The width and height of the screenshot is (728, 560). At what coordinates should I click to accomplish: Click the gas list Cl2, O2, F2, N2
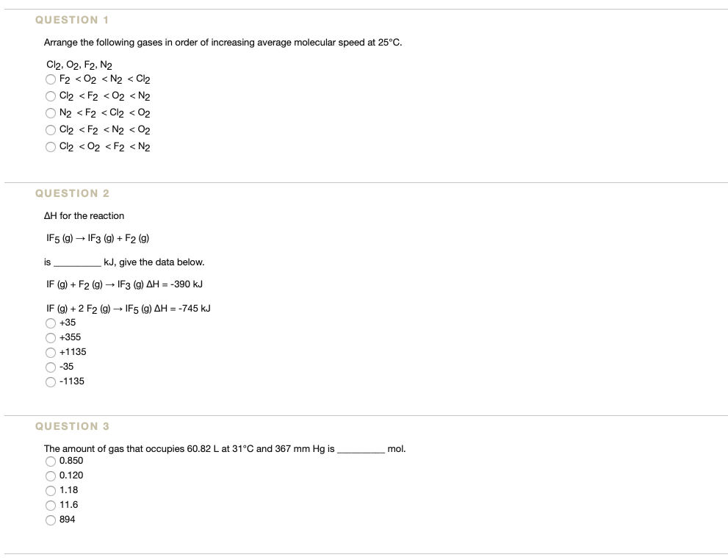click(78, 63)
